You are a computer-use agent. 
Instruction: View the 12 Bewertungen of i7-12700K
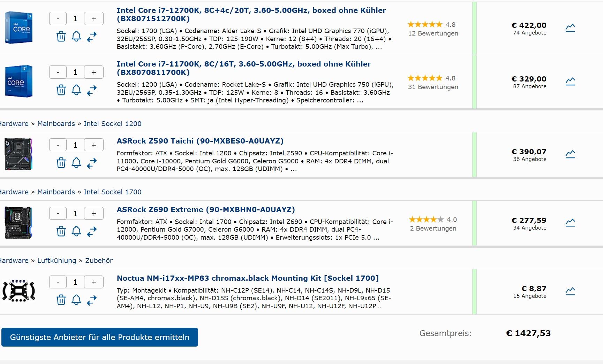(433, 33)
